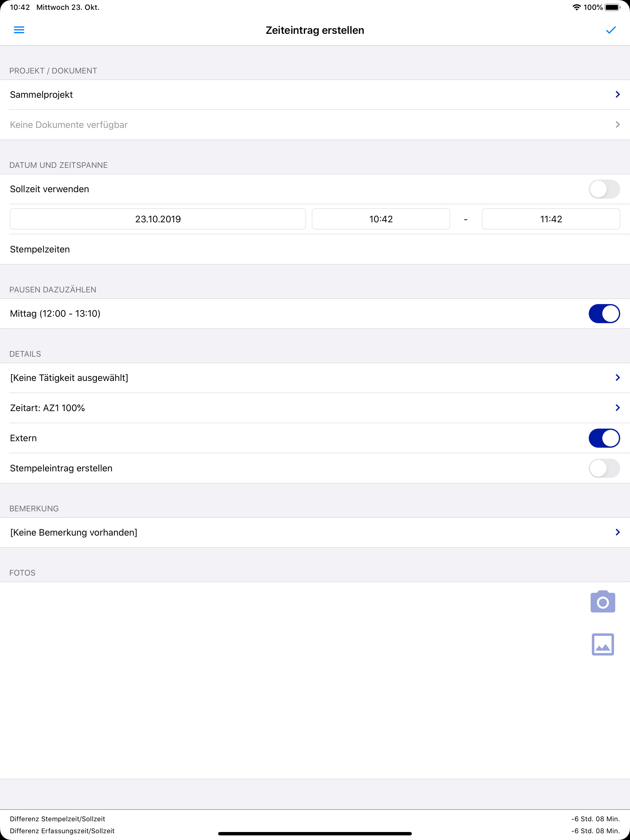Enable the Sollzeit verwenden toggle
Screen dimensions: 630x840
pyautogui.click(x=604, y=189)
